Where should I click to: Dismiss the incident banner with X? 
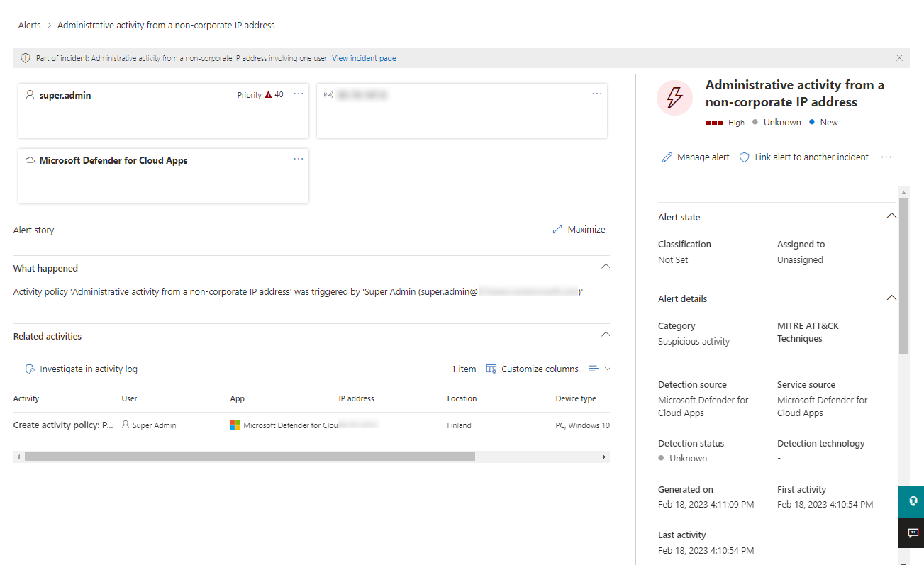(x=899, y=58)
